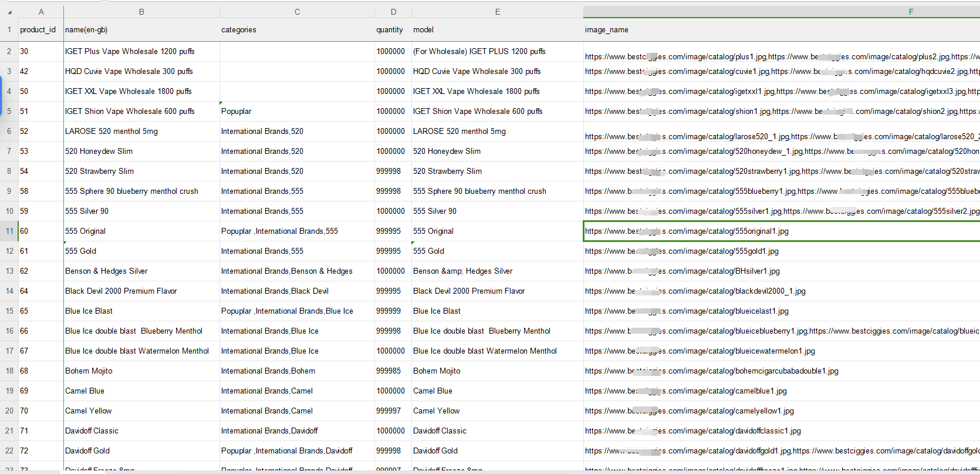Screen dimensions: 980x474
Task: Select column B header
Action: point(141,12)
